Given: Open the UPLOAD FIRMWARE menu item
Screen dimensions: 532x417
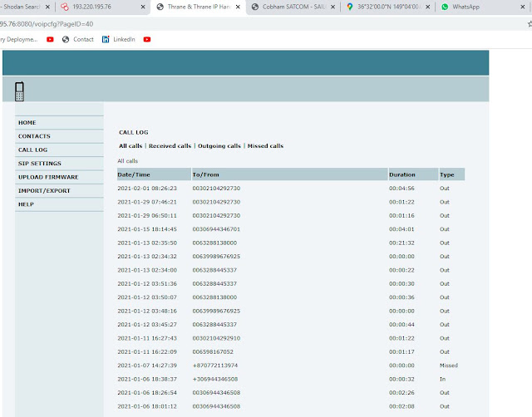Looking at the screenshot, I should (59, 177).
